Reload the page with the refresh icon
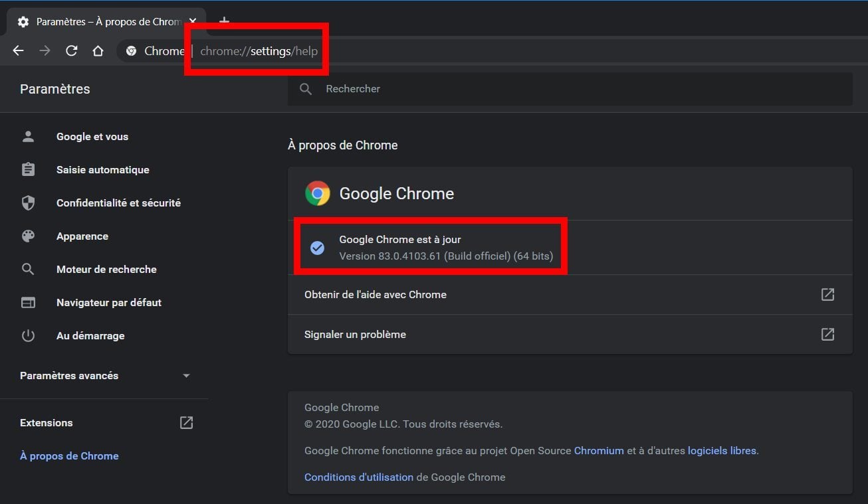 [x=71, y=51]
